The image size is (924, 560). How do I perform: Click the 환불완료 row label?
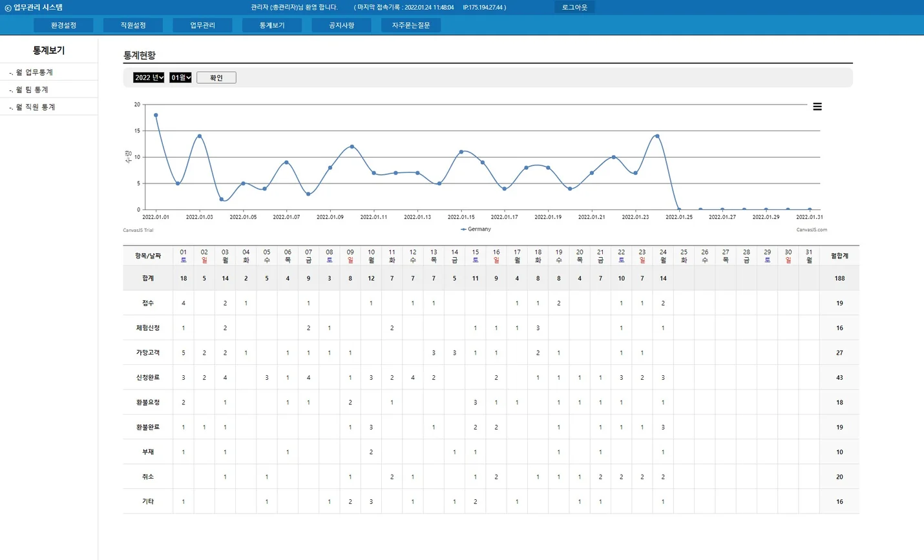(148, 427)
